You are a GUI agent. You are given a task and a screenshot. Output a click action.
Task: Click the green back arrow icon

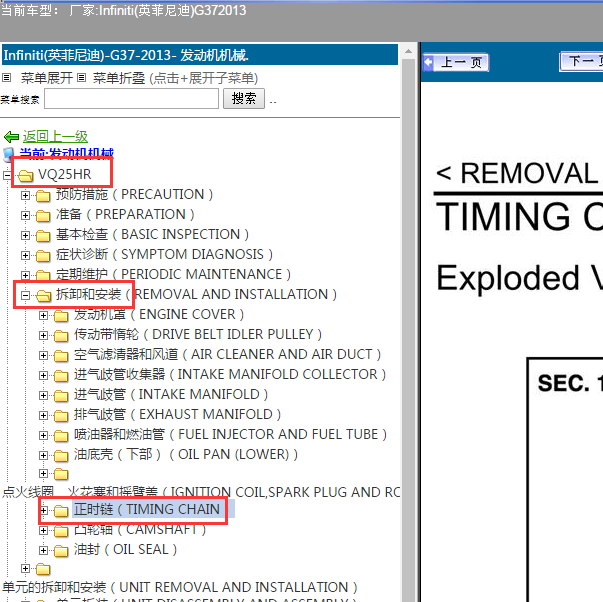tap(11, 137)
